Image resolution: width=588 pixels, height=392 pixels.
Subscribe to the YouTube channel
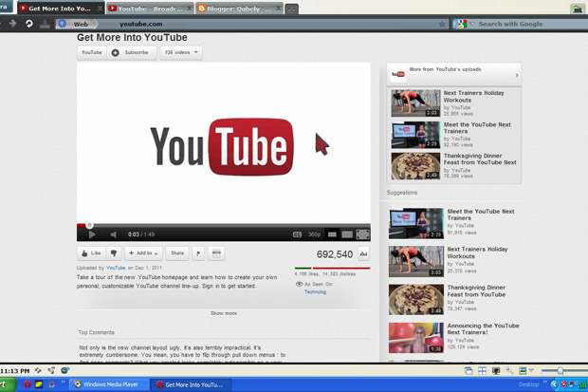click(132, 52)
